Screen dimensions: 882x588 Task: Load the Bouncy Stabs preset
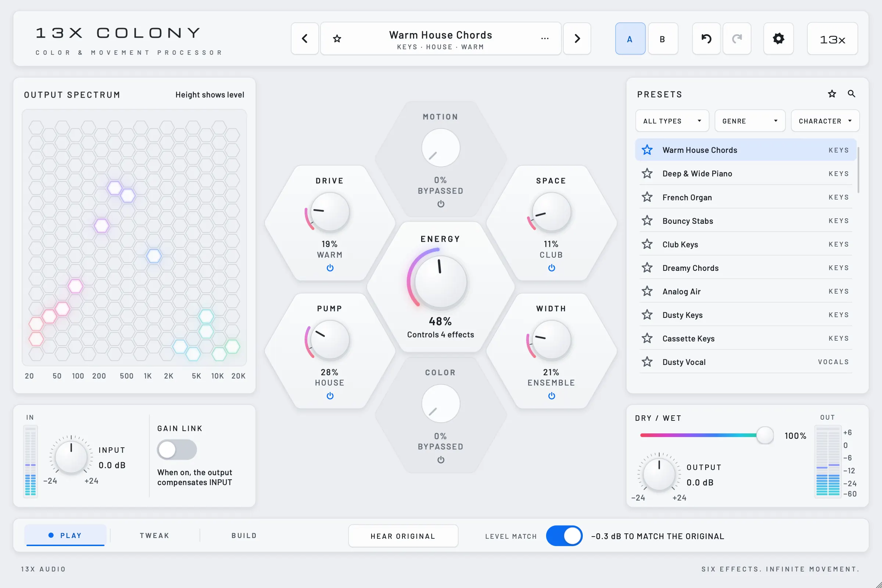coord(746,220)
